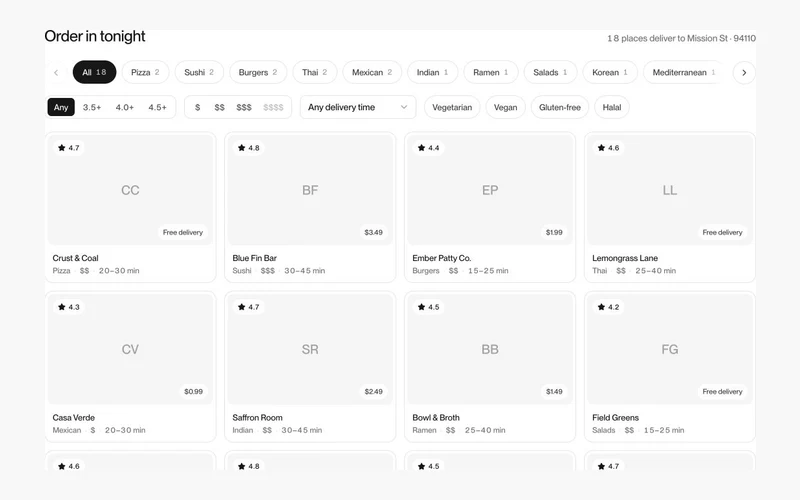
Task: Select the Any rating option
Action: click(61, 107)
